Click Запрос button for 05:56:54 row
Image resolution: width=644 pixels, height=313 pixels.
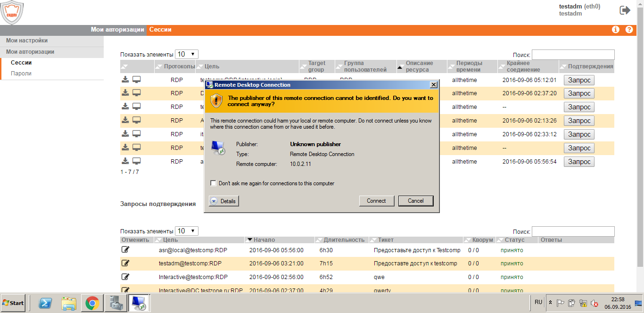pos(579,162)
